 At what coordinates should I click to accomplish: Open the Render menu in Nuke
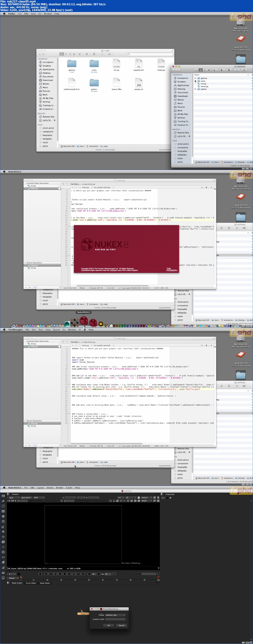click(x=59, y=487)
